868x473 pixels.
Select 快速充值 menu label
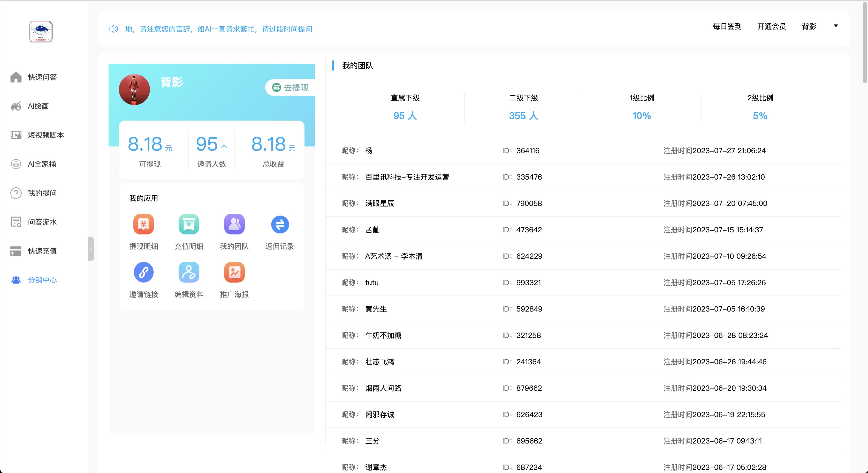tap(42, 251)
